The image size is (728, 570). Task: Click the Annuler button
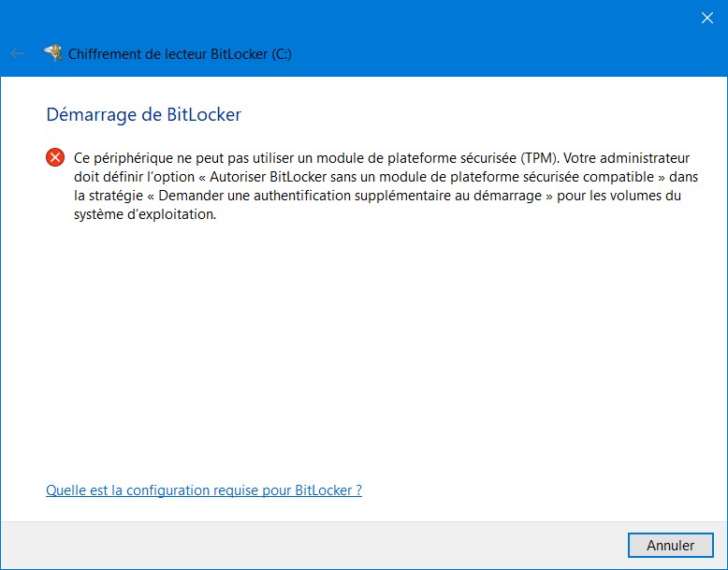click(x=670, y=545)
